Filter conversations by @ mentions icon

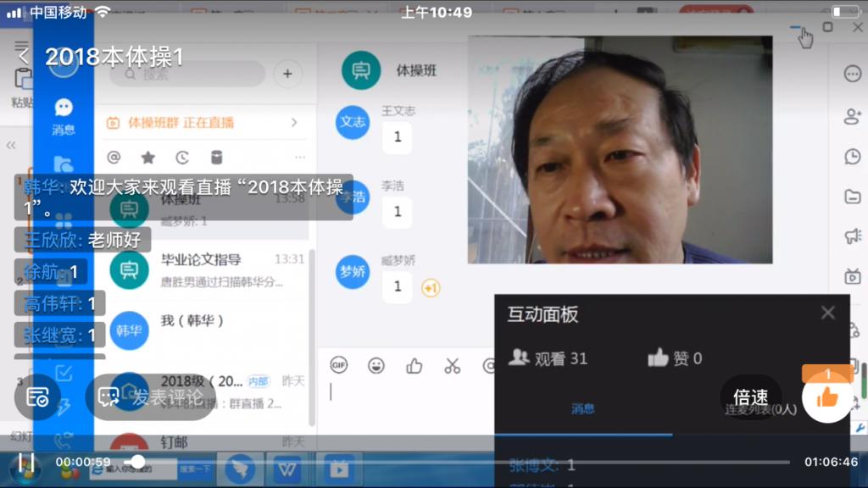point(114,158)
